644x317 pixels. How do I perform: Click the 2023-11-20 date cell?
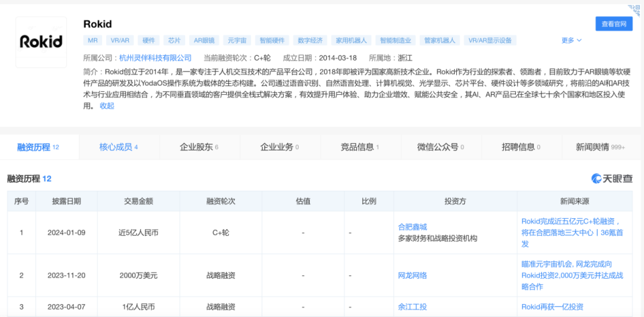[x=66, y=275]
